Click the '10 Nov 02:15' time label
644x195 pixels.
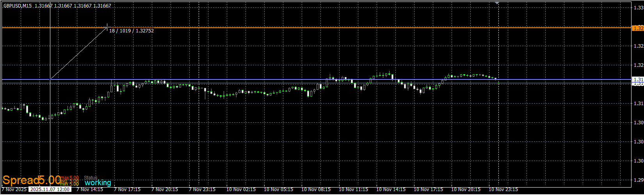tap(241, 190)
